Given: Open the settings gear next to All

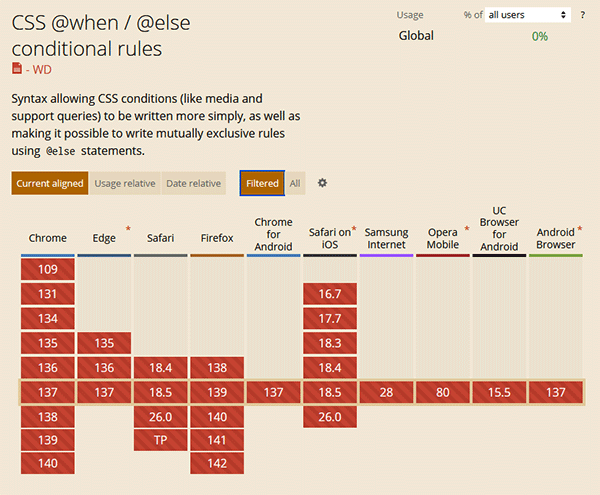Looking at the screenshot, I should click(322, 183).
